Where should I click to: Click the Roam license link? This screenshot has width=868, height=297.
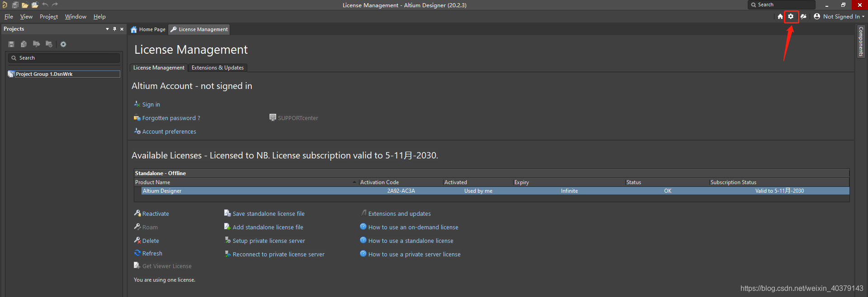click(150, 227)
